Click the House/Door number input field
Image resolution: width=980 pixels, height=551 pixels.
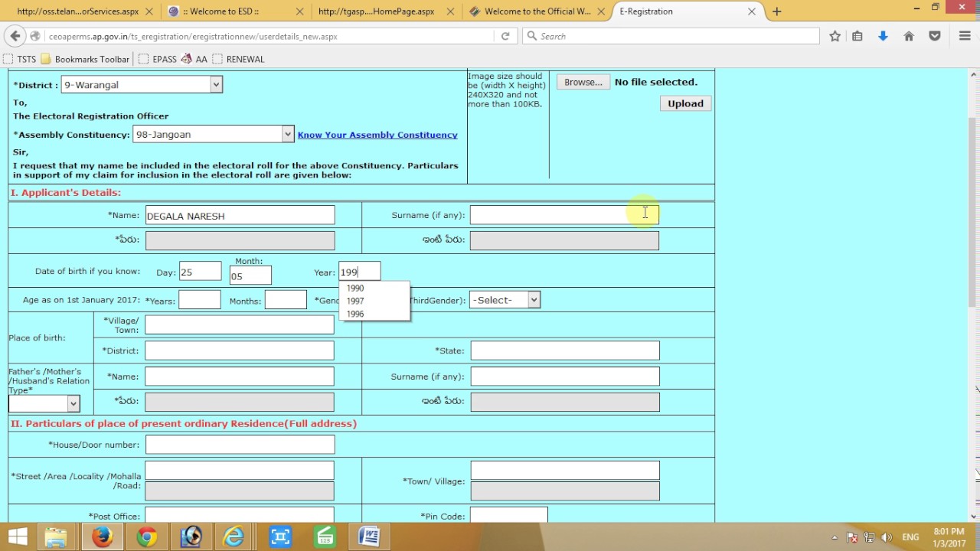240,445
